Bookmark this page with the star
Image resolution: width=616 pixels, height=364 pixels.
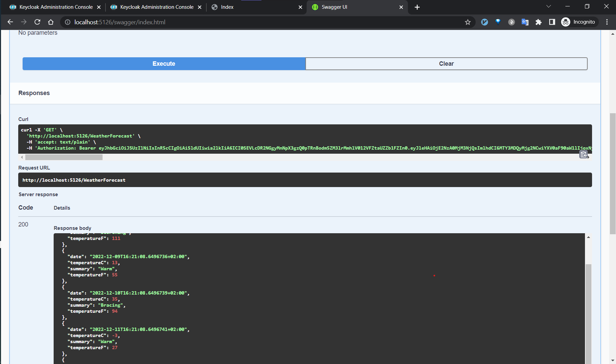tap(468, 22)
